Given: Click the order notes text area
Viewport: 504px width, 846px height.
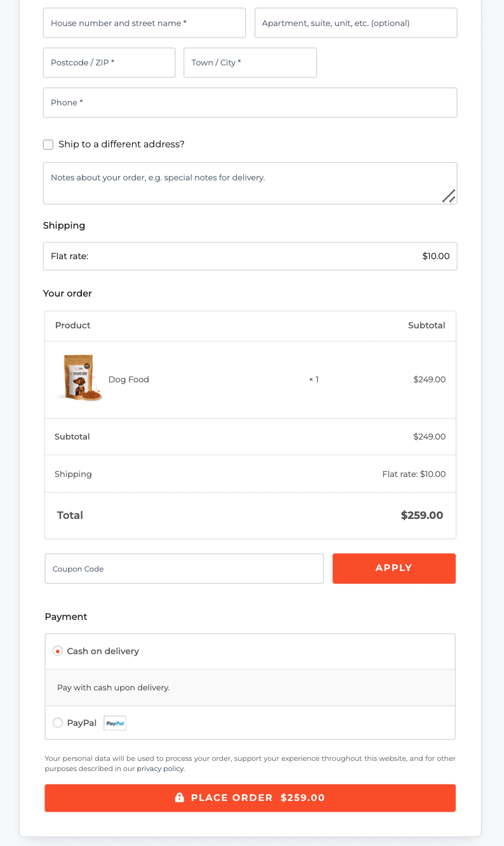Looking at the screenshot, I should click(241, 183).
